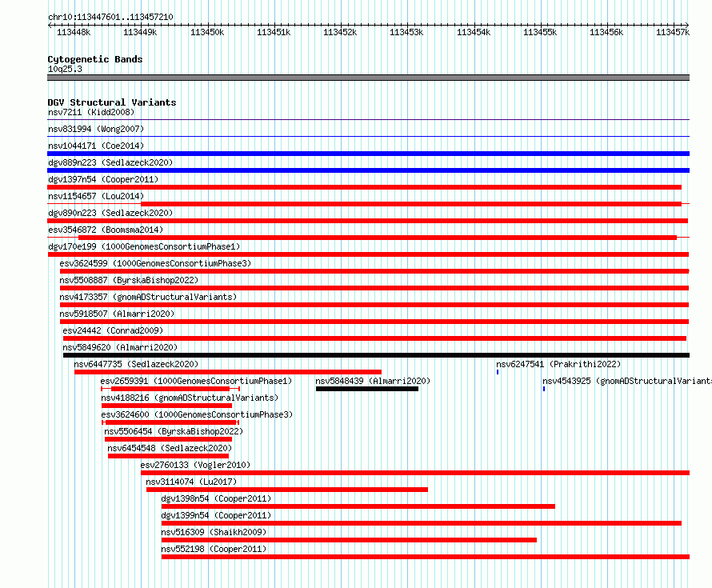The height and width of the screenshot is (588, 712).
Task: Click nsv5508887 (ByrskaBishop2022) label
Action: click(129, 280)
